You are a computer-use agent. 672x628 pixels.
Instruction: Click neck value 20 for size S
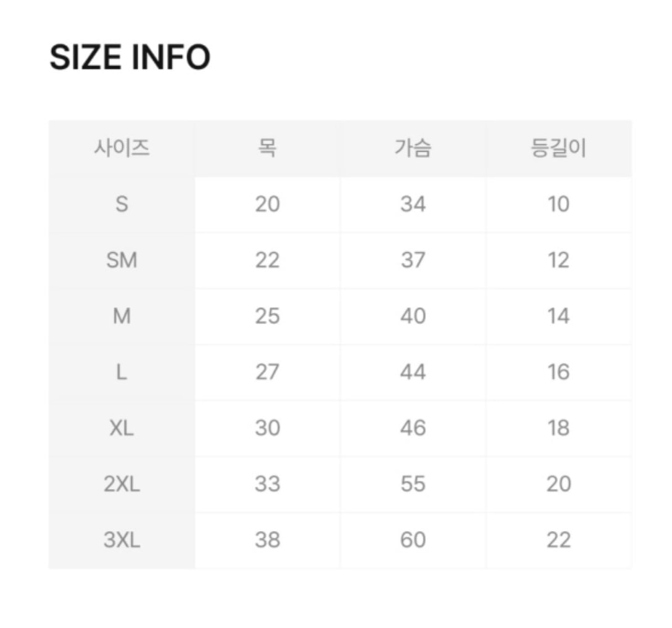[267, 204]
